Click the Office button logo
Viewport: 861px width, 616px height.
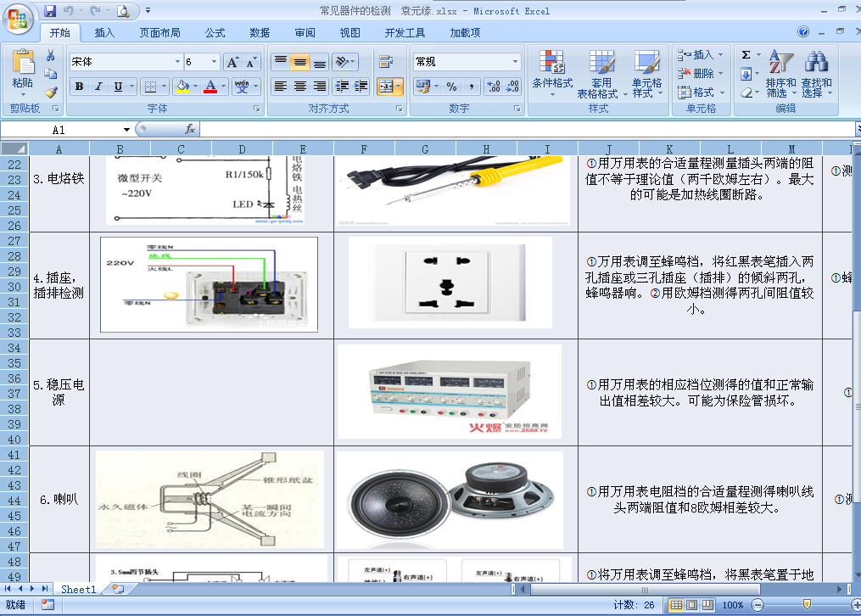18,19
